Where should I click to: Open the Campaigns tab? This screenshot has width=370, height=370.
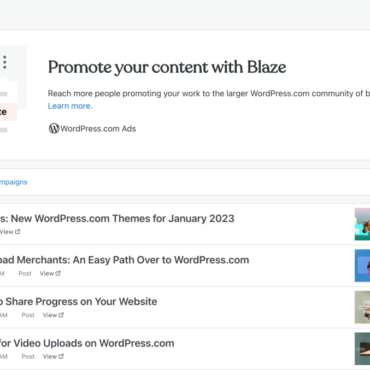pos(13,182)
